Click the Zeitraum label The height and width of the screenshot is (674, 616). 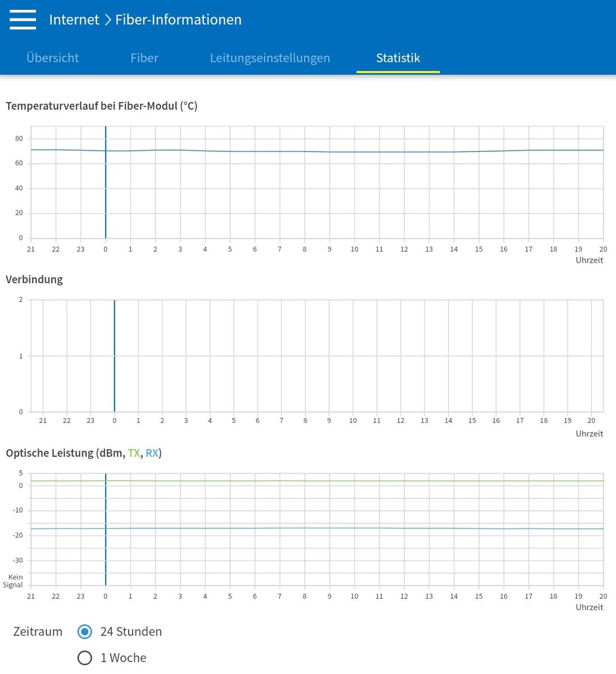(x=38, y=632)
